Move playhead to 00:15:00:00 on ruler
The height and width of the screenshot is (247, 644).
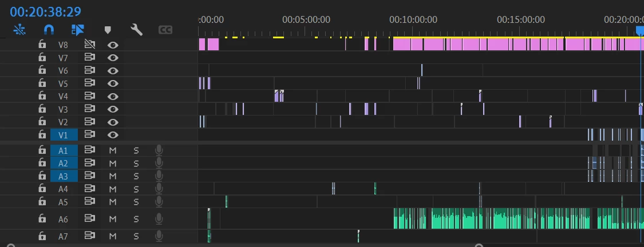pos(521,19)
